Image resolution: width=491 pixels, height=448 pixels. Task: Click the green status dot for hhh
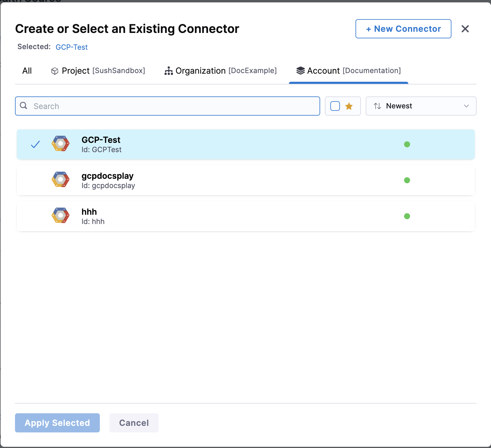pyautogui.click(x=407, y=216)
